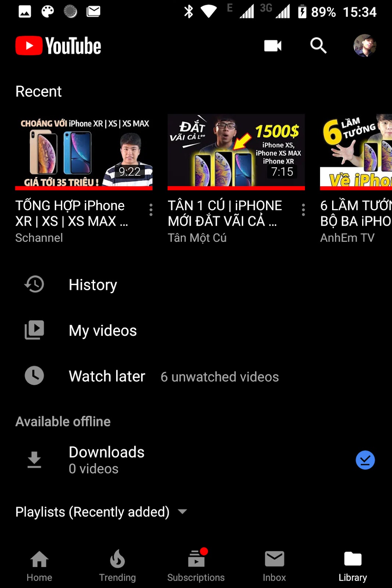Open the Schannel channel name
This screenshot has width=392, height=588.
(39, 238)
